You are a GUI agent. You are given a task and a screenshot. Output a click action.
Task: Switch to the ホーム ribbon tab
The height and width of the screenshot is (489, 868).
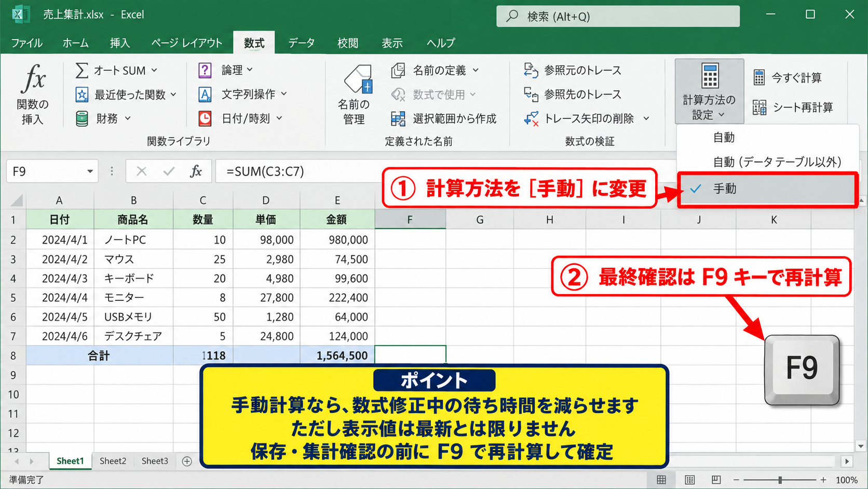click(75, 43)
